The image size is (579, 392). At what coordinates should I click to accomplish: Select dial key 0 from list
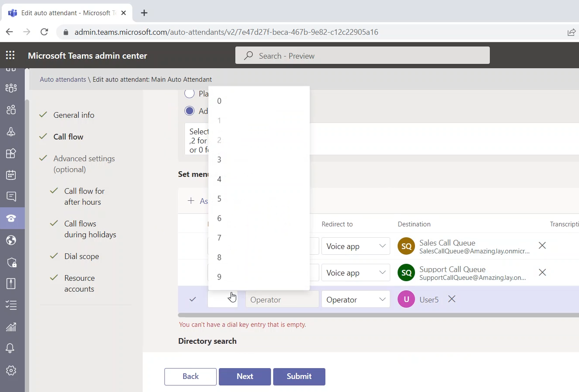coord(219,101)
